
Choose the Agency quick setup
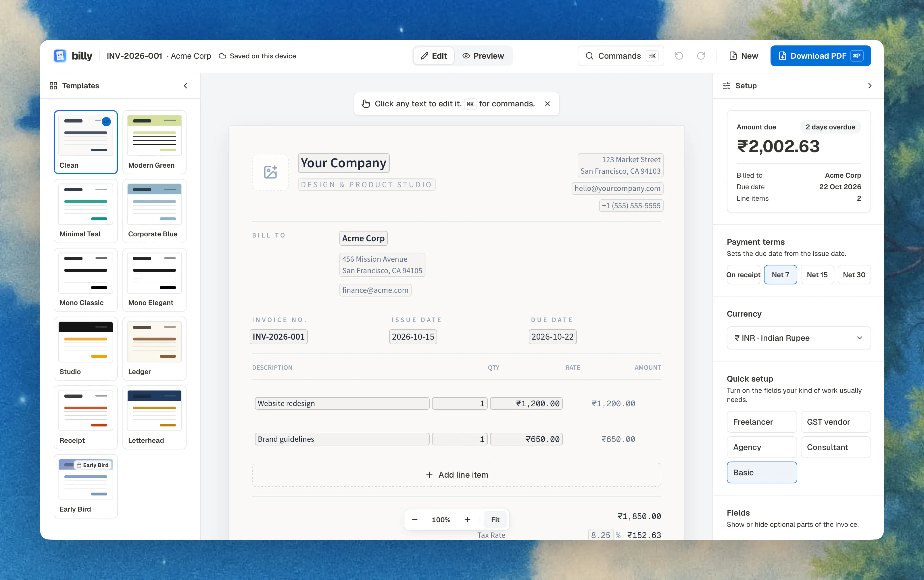point(761,447)
